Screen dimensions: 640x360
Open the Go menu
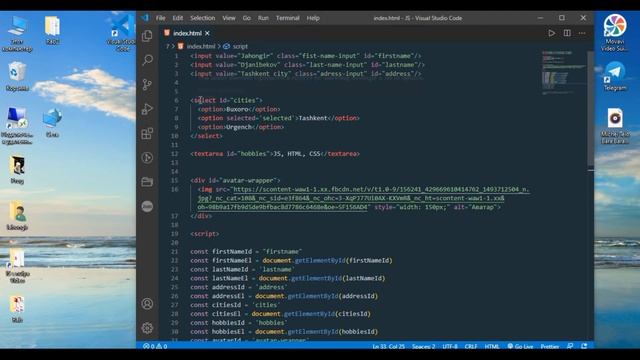tap(247, 18)
